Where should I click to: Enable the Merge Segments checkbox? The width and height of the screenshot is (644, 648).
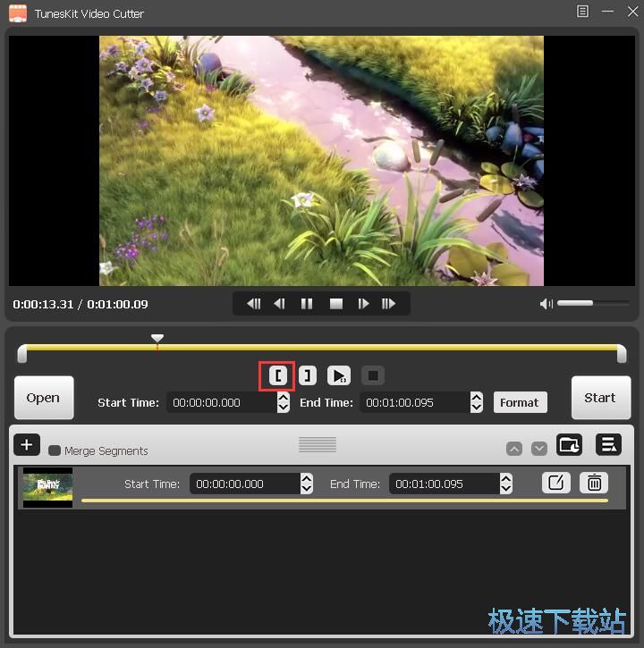(x=55, y=450)
